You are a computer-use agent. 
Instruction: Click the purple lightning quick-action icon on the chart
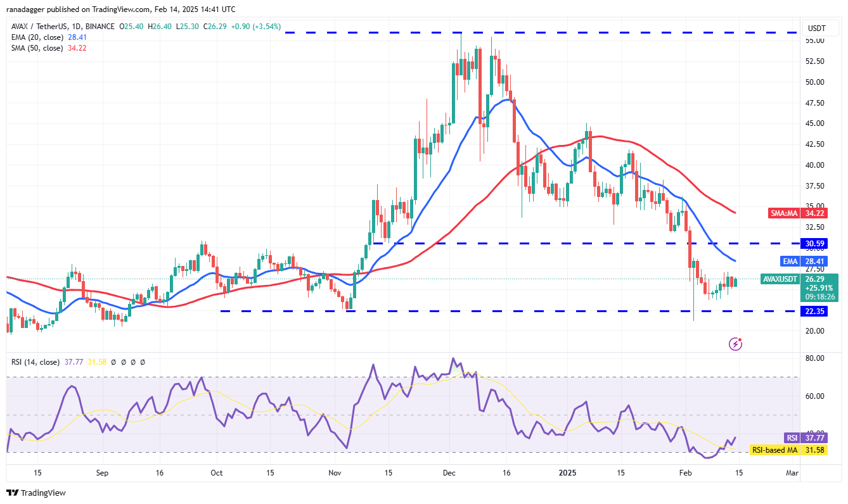tap(736, 344)
